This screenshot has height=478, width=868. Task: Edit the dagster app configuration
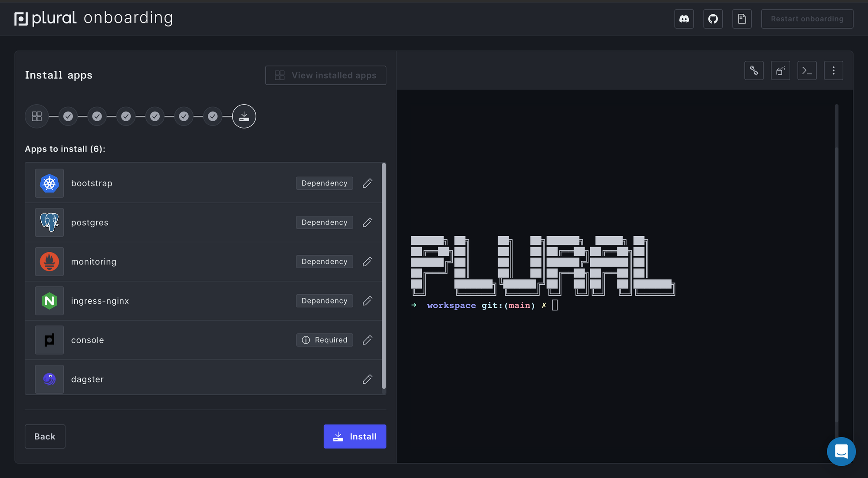point(368,379)
